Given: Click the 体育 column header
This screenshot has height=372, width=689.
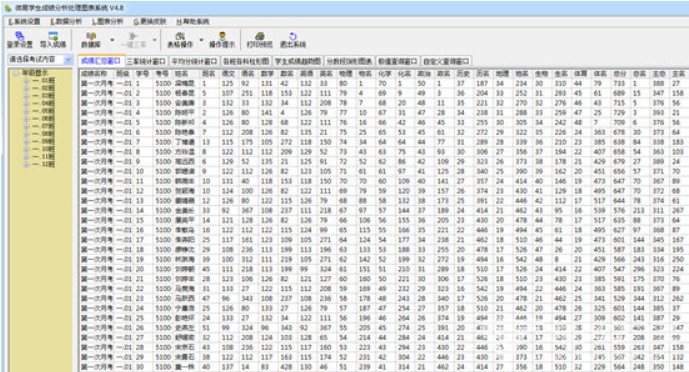Looking at the screenshot, I should [x=581, y=74].
